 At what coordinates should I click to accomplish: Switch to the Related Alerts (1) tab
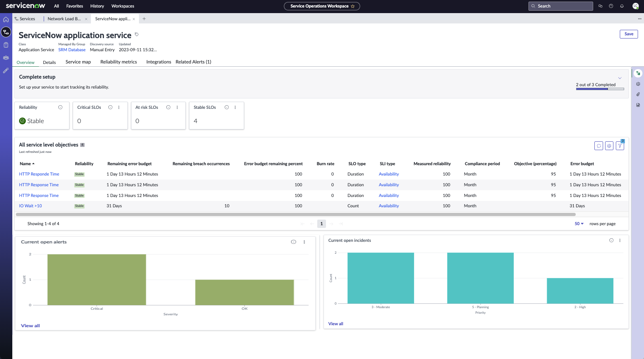193,62
